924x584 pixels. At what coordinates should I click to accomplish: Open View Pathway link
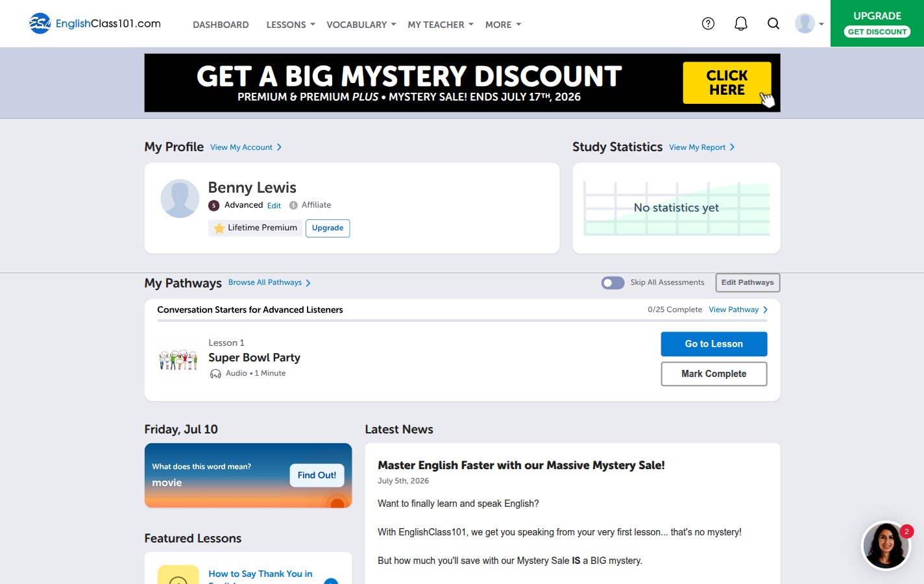[738, 310]
